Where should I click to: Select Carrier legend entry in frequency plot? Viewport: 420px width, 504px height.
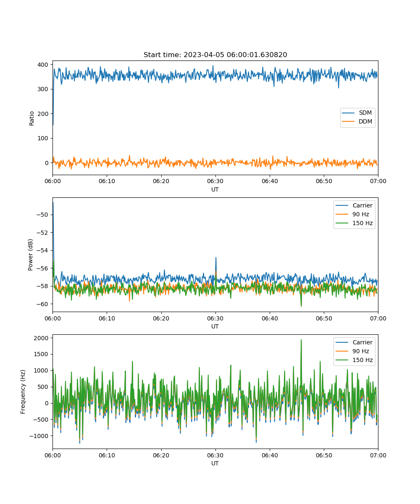[x=362, y=342]
